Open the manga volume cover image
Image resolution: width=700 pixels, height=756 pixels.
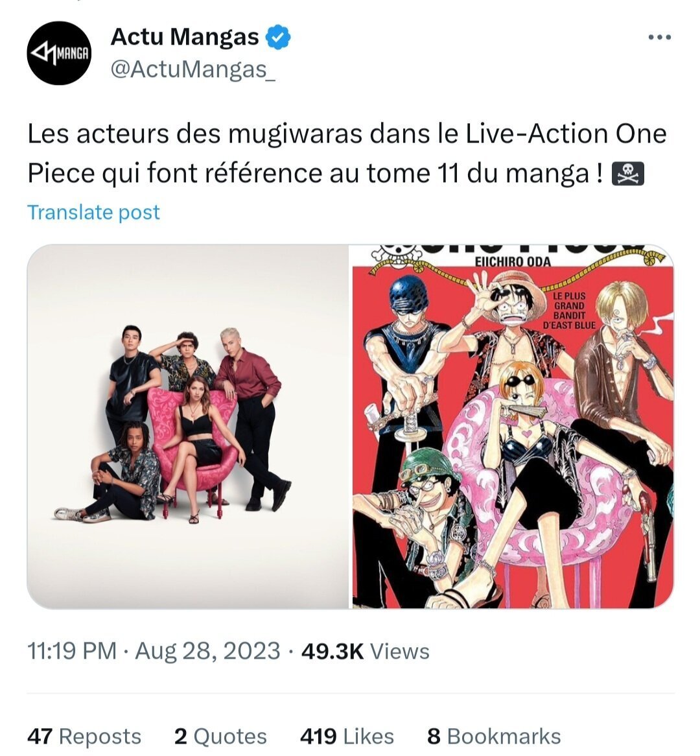tap(512, 426)
